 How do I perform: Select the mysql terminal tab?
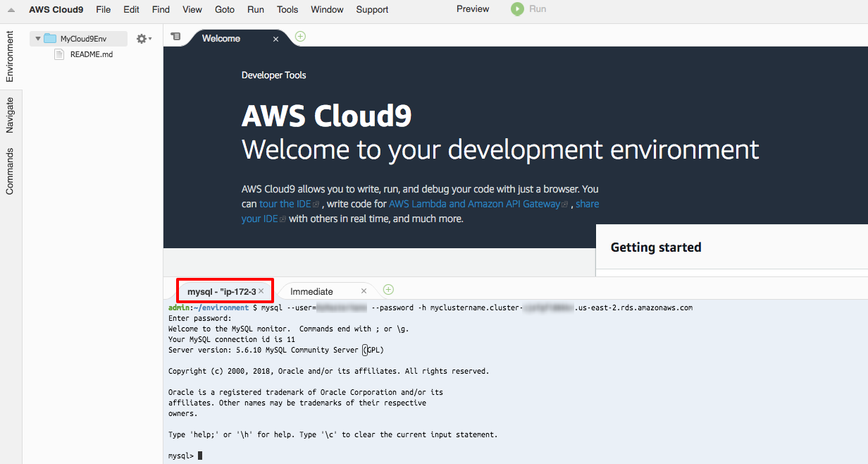221,291
